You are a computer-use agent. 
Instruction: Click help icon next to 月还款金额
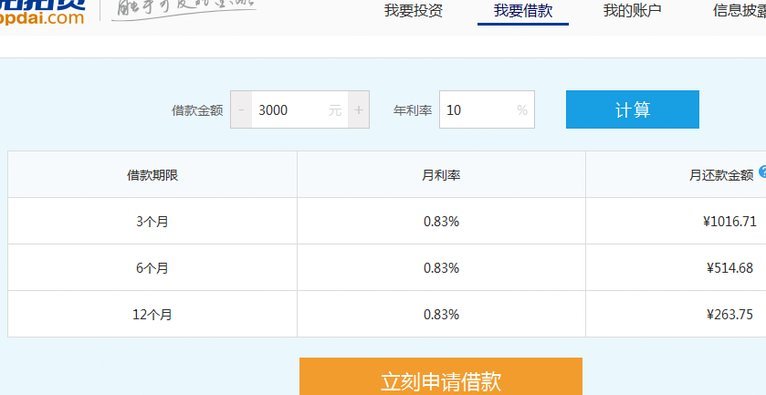click(763, 171)
